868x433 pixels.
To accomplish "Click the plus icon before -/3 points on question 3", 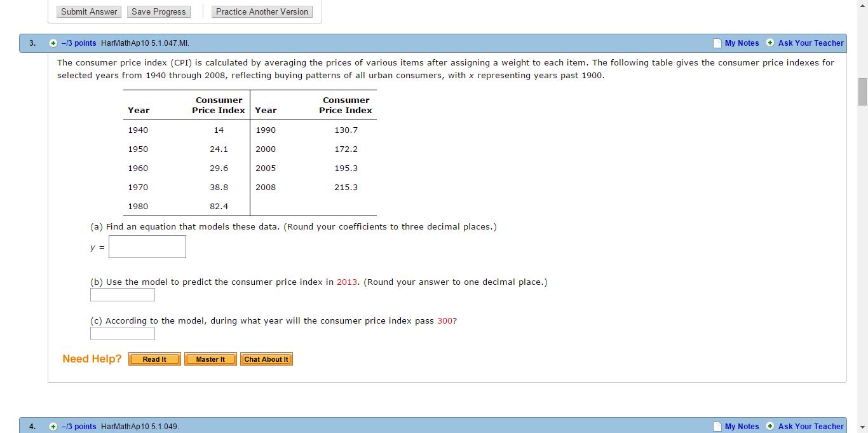I will (x=53, y=43).
